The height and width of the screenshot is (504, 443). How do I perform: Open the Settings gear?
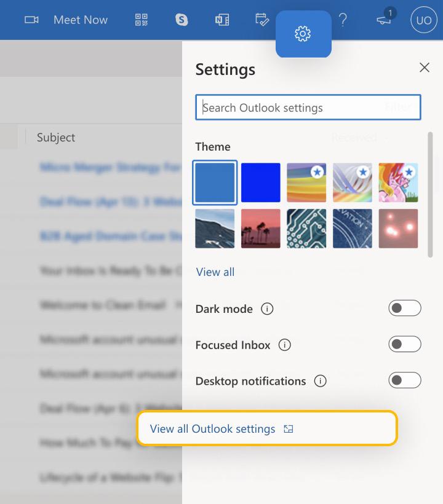coord(303,34)
